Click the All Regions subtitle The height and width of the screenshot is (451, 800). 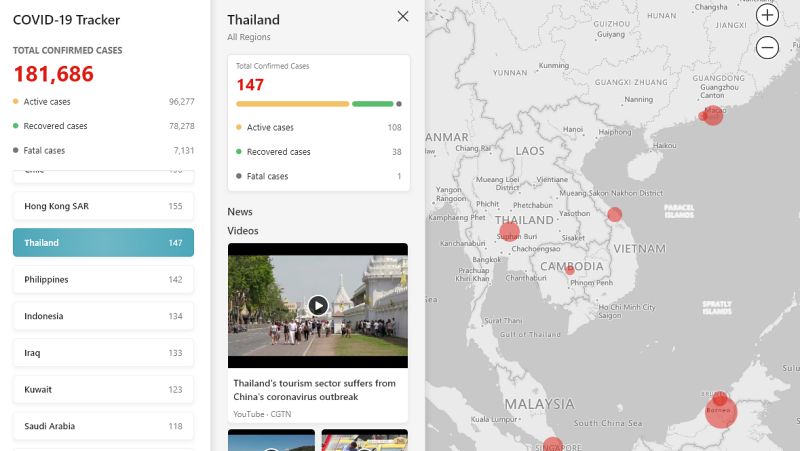pos(249,37)
